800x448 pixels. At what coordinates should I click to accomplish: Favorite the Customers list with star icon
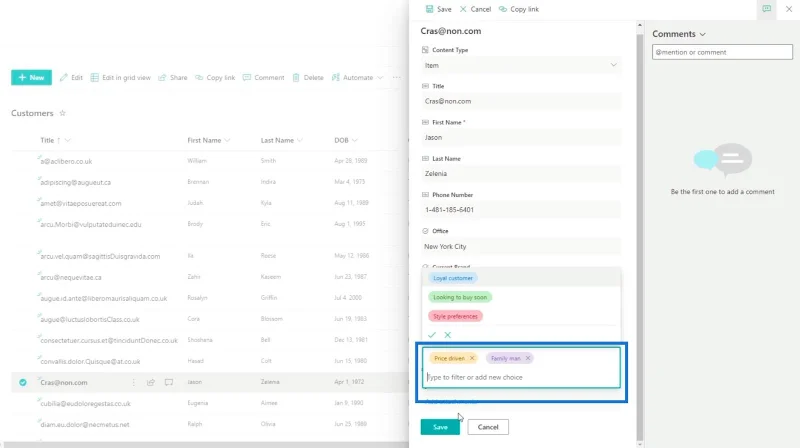tap(62, 113)
